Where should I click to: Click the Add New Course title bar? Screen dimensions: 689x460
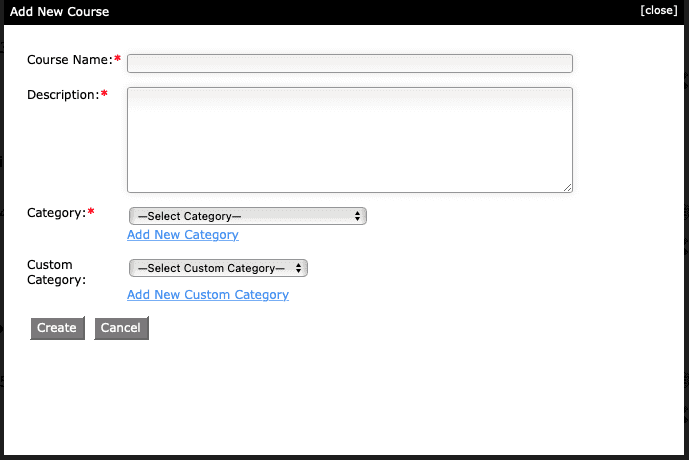pyautogui.click(x=344, y=12)
